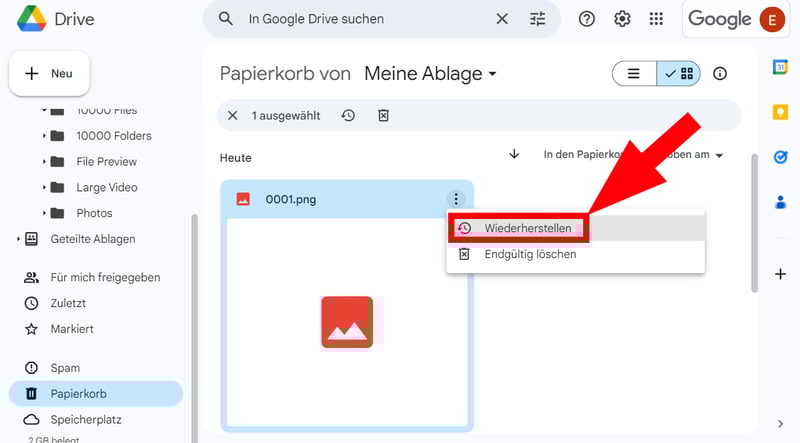Expand the 10000 Folders tree item
Screen dimensions: 800x443
click(x=44, y=136)
